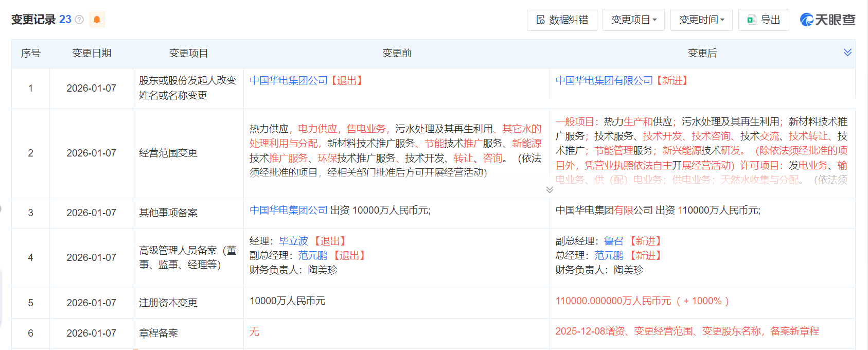The image size is (868, 350).
Task: Open the 变更时间 dropdown filter
Action: point(701,20)
